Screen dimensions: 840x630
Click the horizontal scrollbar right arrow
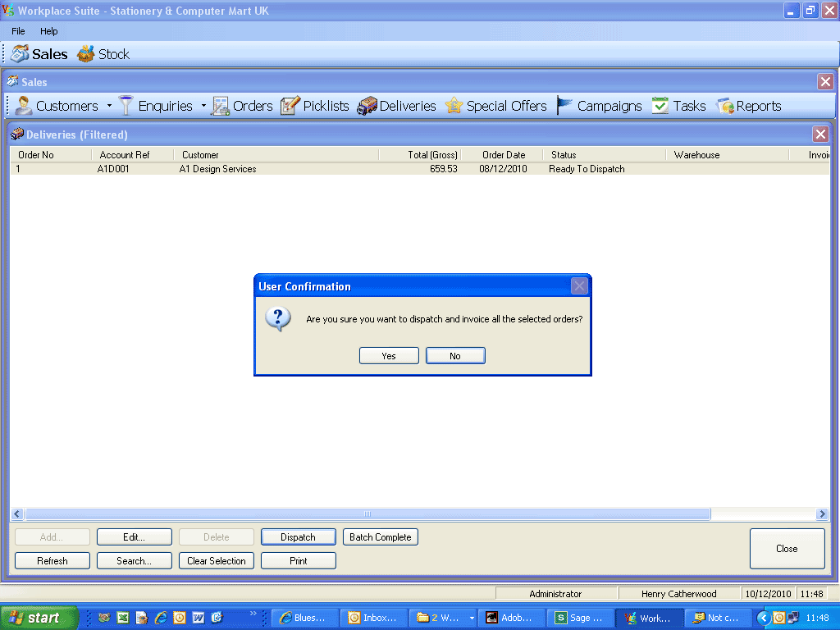(x=822, y=514)
